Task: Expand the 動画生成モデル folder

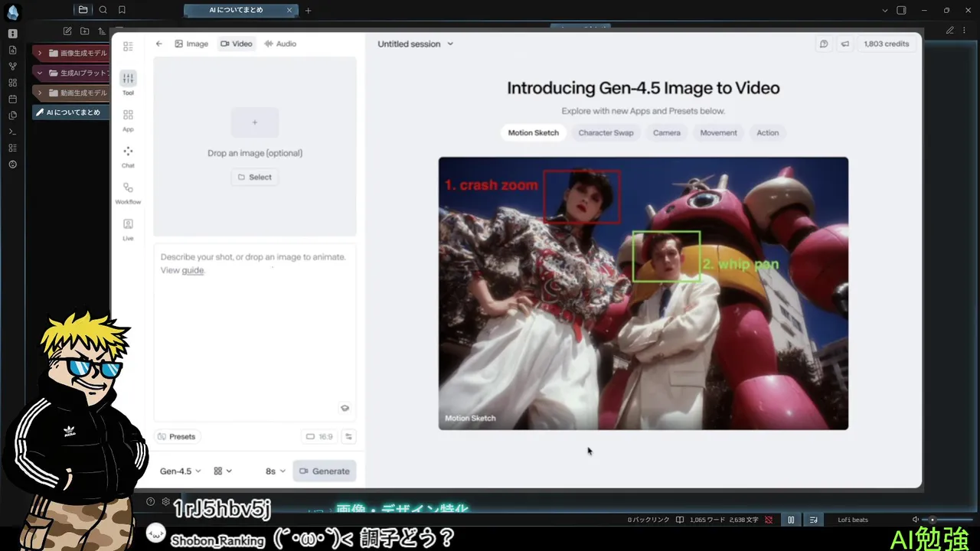Action: (70, 93)
